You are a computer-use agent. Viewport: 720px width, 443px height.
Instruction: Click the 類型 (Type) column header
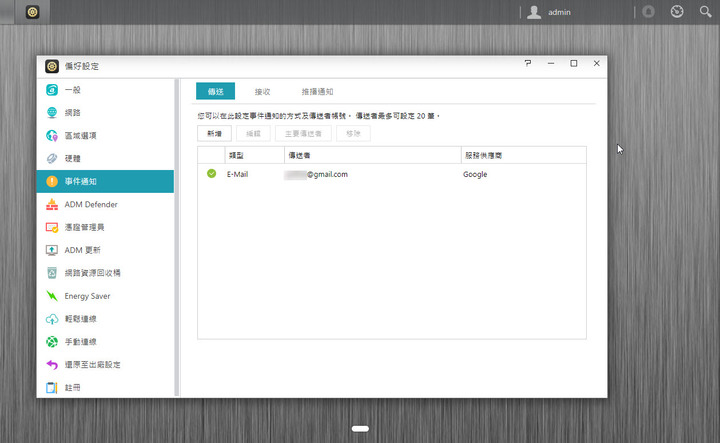[x=255, y=155]
